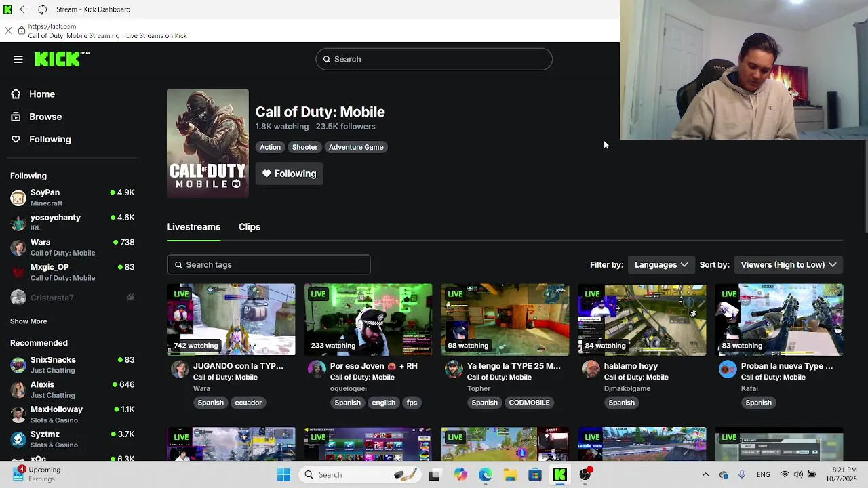Image resolution: width=868 pixels, height=488 pixels.
Task: Click Topher streamer avatar
Action: 454,369
